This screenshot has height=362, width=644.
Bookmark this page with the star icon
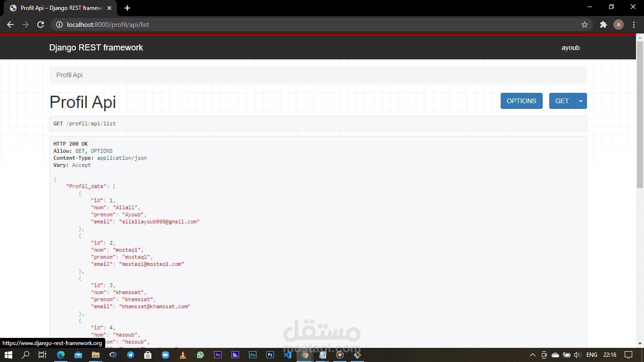585,25
